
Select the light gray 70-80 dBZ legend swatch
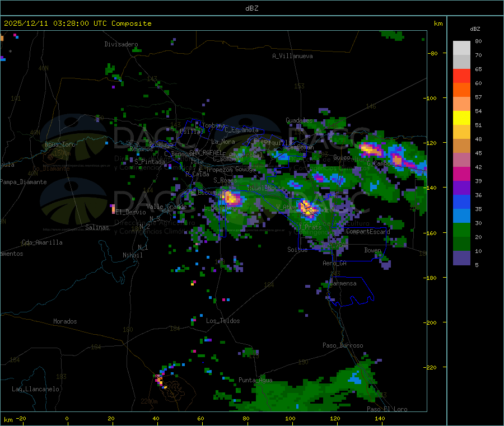[x=461, y=48]
